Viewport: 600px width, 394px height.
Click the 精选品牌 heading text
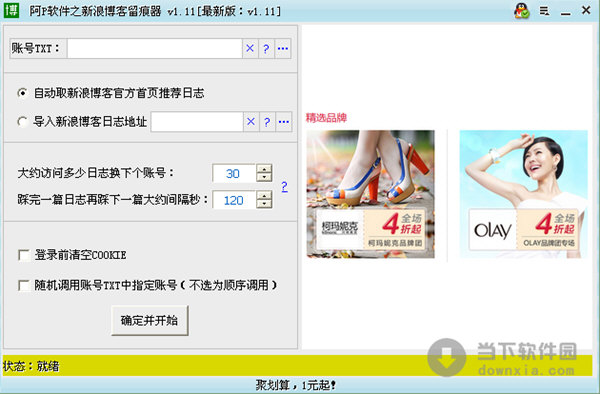pyautogui.click(x=326, y=117)
